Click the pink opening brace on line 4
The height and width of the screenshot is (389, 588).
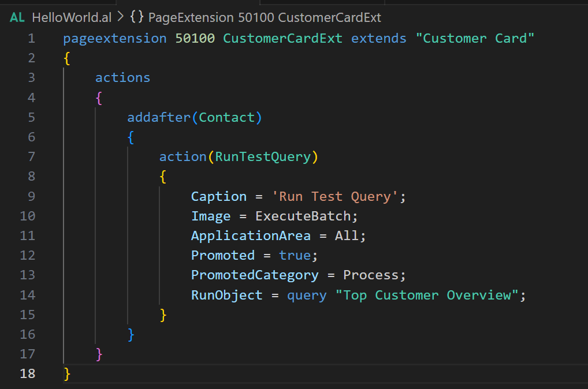point(99,98)
